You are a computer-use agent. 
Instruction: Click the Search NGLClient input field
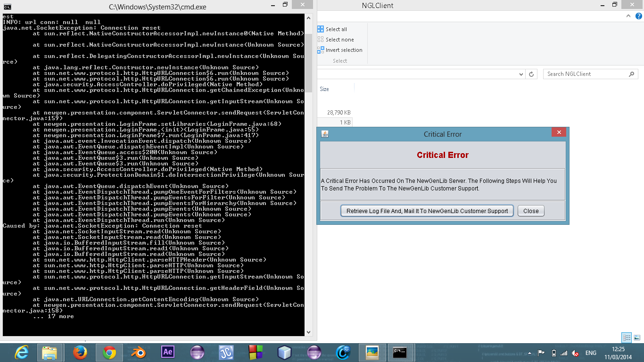click(586, 74)
